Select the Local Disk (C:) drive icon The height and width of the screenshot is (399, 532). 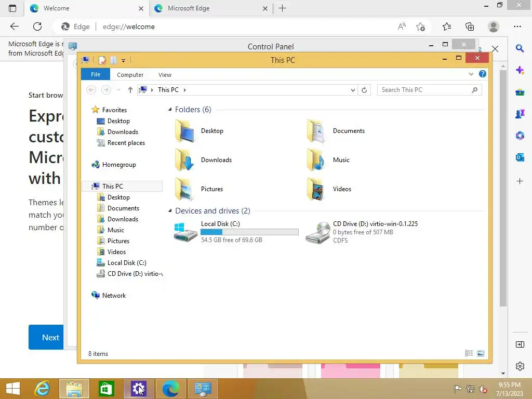(185, 232)
